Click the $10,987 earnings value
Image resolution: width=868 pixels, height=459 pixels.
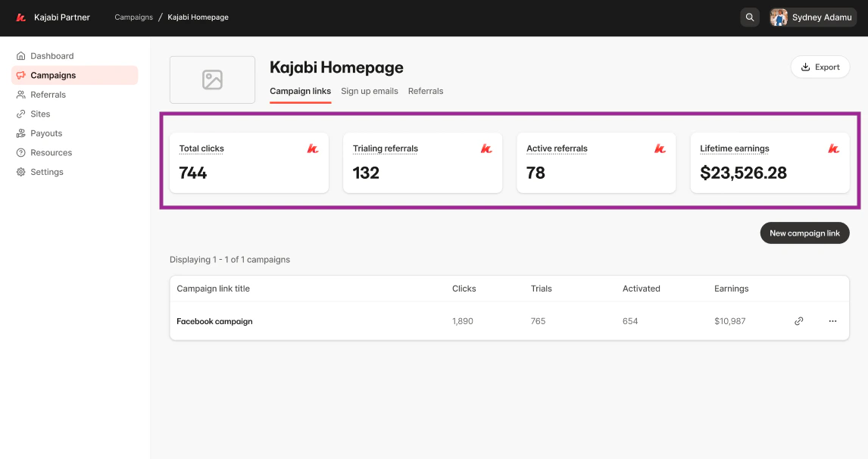(x=729, y=321)
